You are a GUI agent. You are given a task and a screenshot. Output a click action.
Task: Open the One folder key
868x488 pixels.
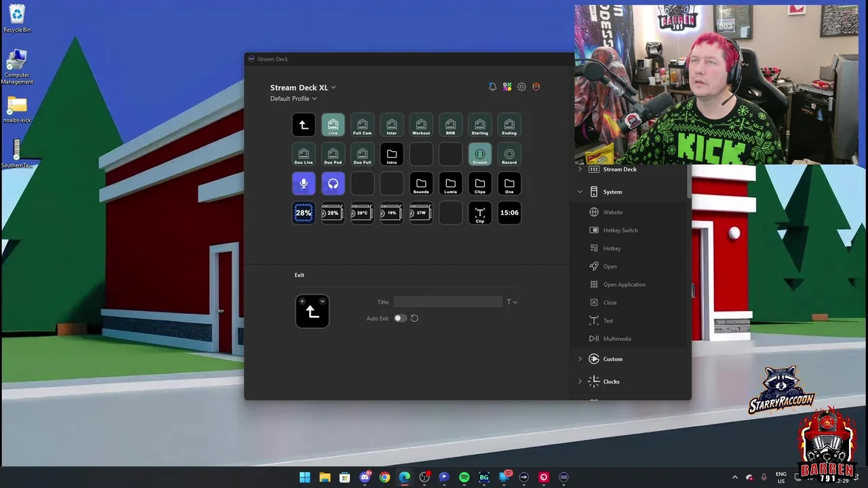(509, 184)
